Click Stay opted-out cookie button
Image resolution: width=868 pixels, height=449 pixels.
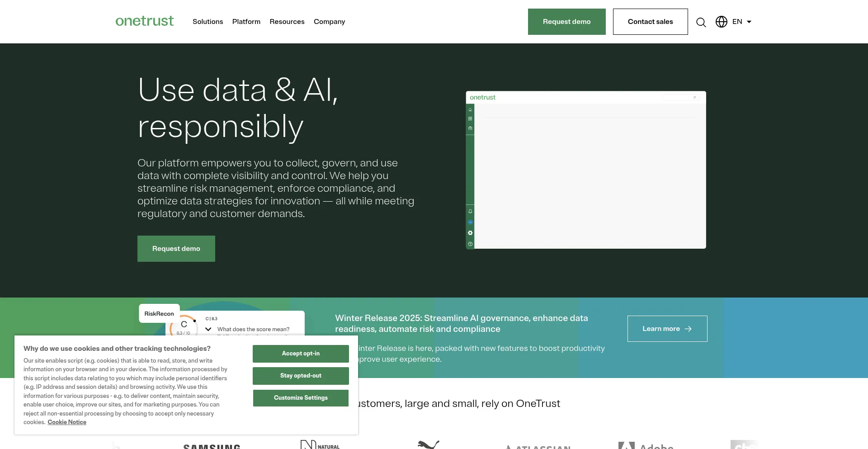click(x=301, y=376)
